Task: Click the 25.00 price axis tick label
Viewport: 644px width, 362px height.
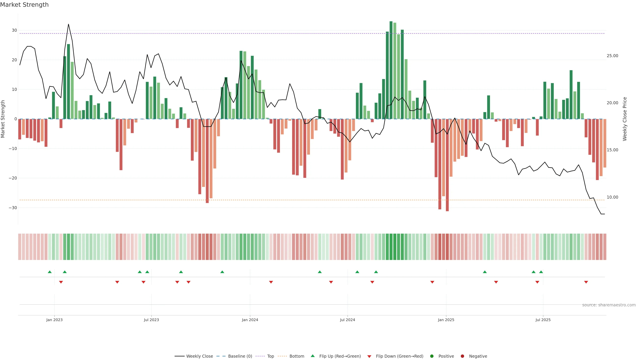Action: click(x=612, y=56)
